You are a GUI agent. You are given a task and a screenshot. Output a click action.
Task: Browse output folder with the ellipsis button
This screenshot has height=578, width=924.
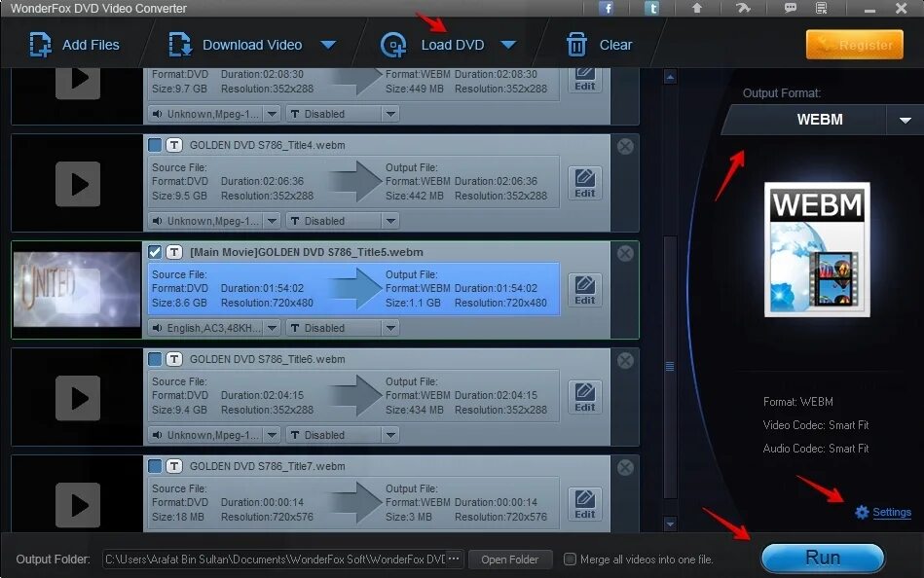(x=454, y=558)
